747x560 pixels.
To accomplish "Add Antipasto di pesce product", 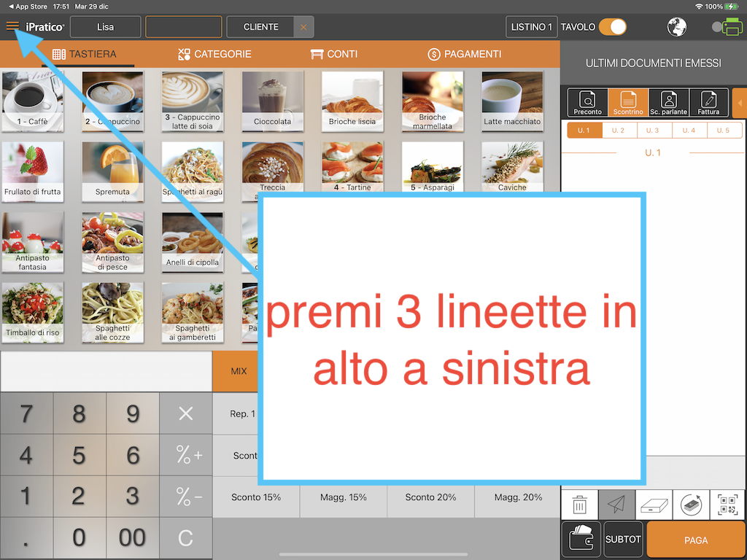I will tap(112, 242).
